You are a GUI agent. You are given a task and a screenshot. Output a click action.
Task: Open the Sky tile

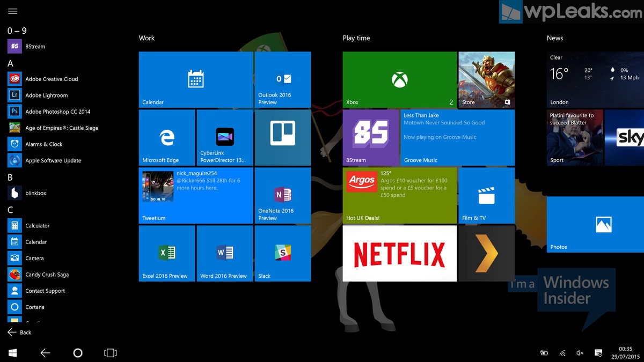pyautogui.click(x=624, y=138)
